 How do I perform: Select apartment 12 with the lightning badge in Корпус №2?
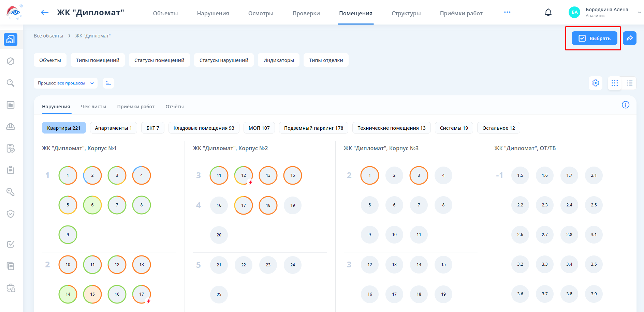point(244,175)
